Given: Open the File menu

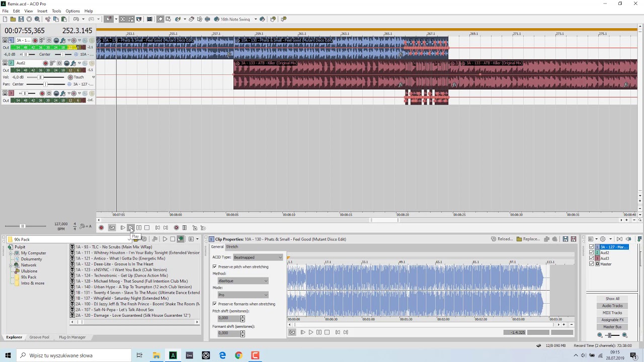Looking at the screenshot, I should point(5,11).
